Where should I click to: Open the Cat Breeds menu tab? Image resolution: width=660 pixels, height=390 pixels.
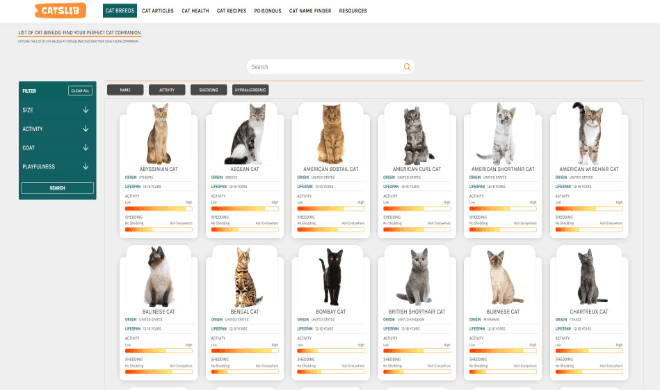[120, 11]
